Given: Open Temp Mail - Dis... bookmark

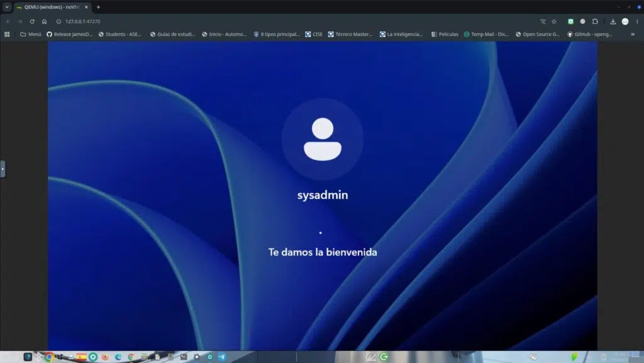Looking at the screenshot, I should tap(486, 34).
